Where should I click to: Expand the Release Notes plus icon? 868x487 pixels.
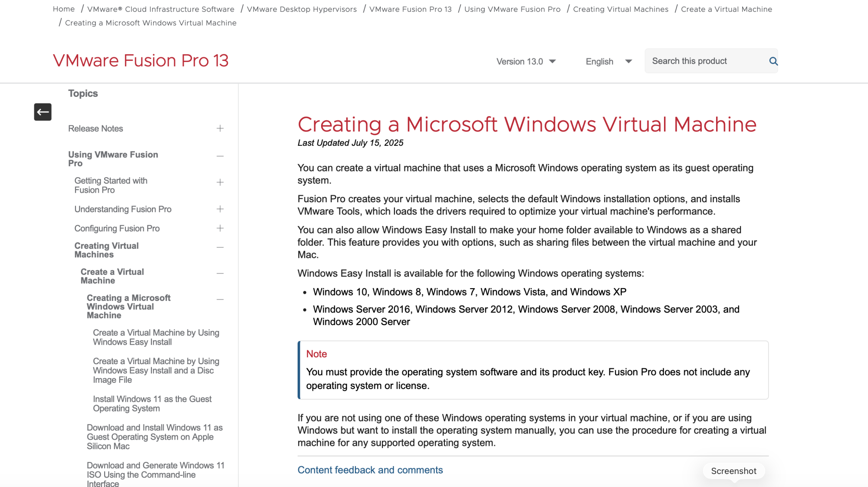coord(220,128)
